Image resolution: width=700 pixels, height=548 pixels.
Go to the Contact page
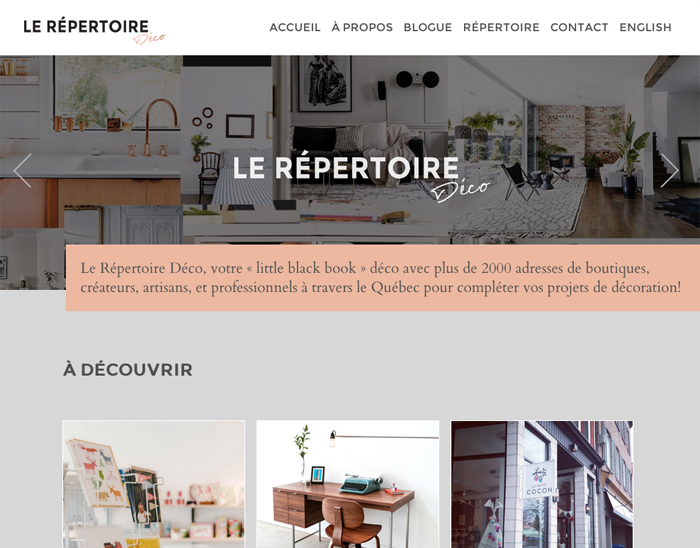579,27
